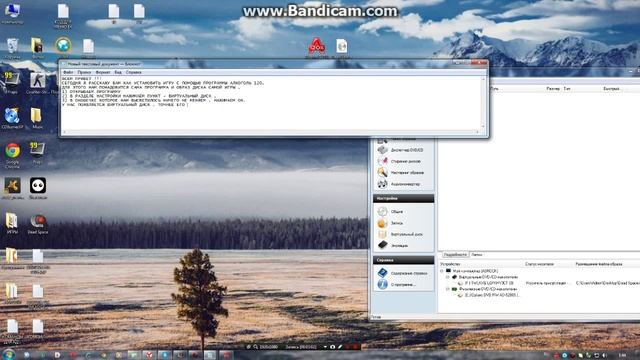Switch to the second tab next to Details

point(477,255)
